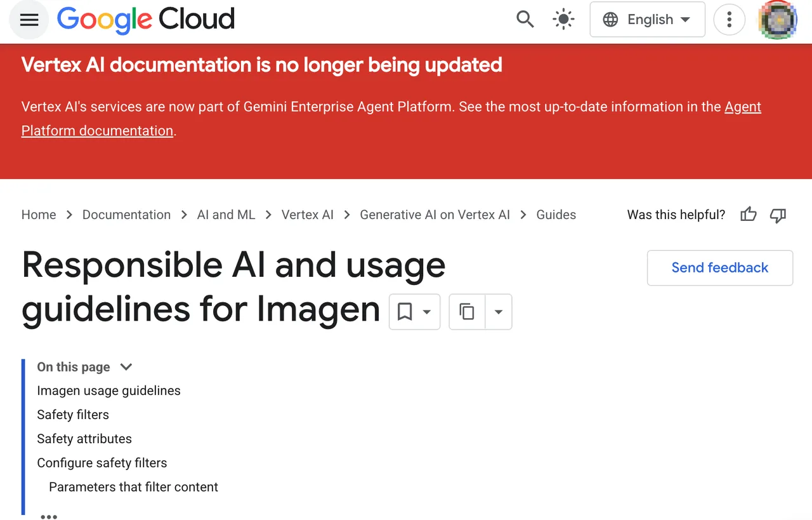Click the Google Cloud logo
The image size is (812, 520).
pyautogui.click(x=146, y=20)
